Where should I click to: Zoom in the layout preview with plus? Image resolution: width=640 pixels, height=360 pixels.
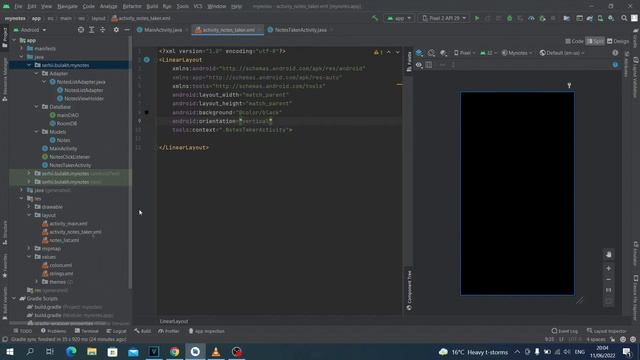click(x=609, y=269)
